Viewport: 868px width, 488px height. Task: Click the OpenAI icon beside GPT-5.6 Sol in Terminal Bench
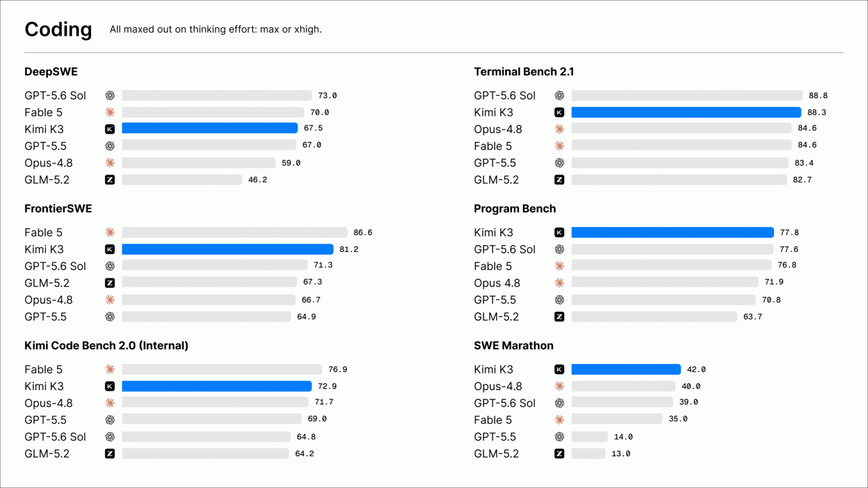[559, 96]
